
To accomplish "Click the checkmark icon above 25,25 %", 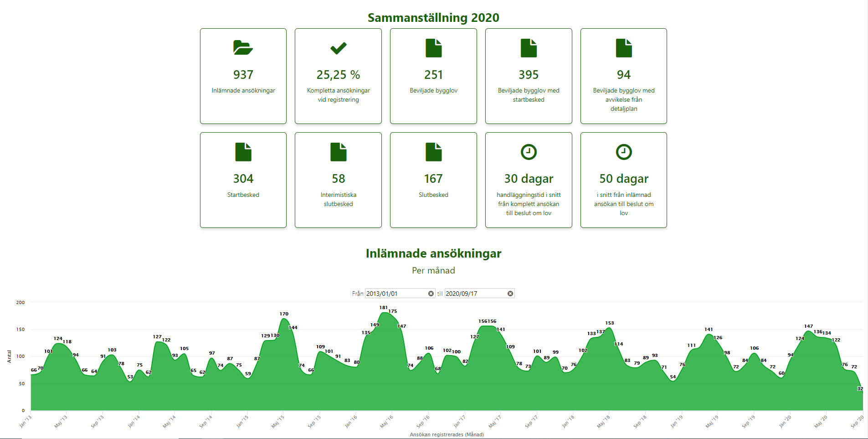I will (x=338, y=48).
